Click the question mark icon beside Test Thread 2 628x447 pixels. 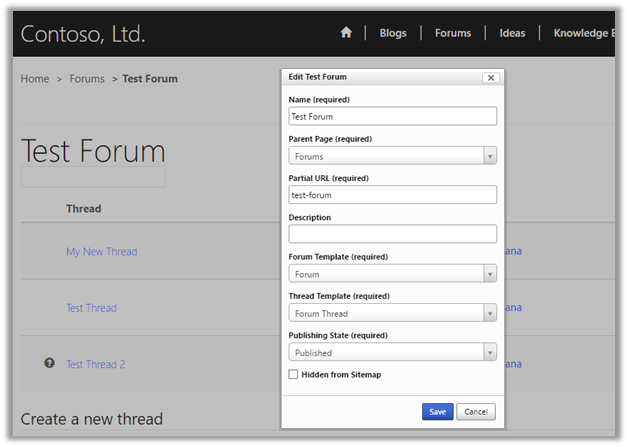click(49, 364)
